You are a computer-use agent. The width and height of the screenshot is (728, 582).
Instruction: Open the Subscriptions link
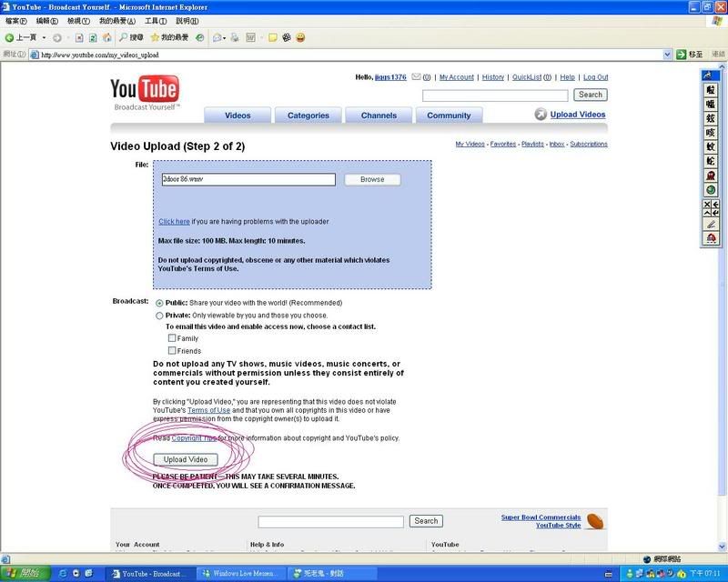pyautogui.click(x=589, y=144)
